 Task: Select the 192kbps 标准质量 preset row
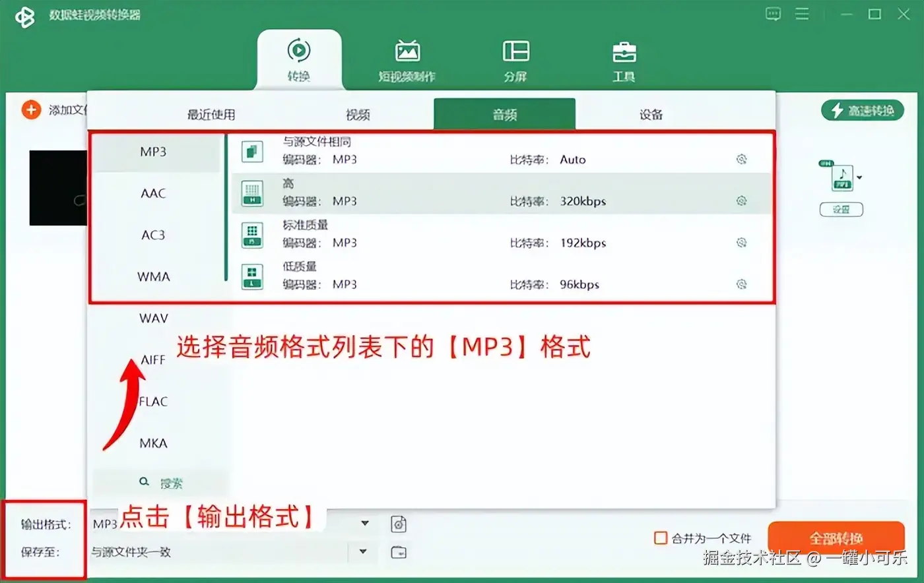501,235
